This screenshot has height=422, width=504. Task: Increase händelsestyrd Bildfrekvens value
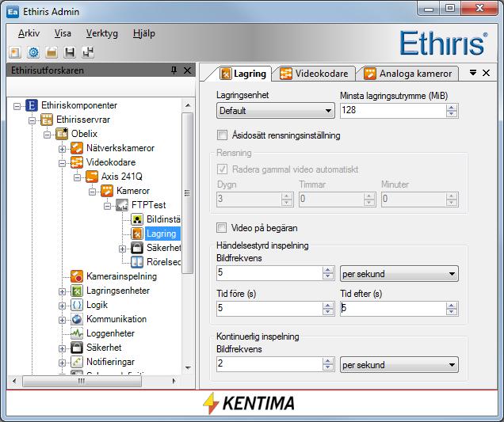[x=327, y=271]
